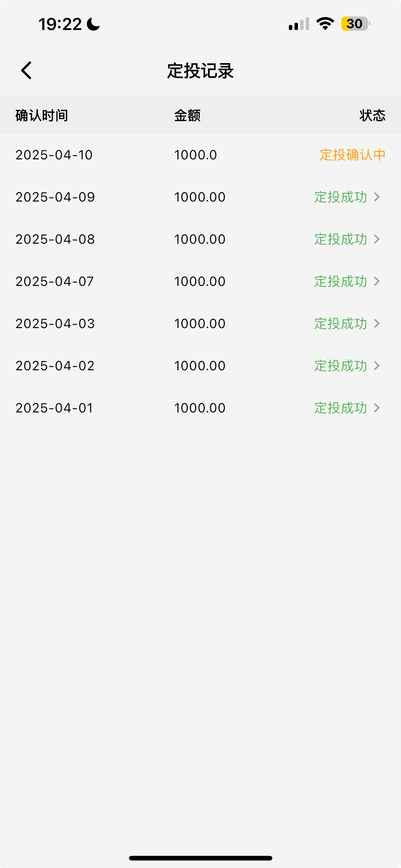Tap the 19:22 clock in status bar
401x868 pixels.
point(60,24)
